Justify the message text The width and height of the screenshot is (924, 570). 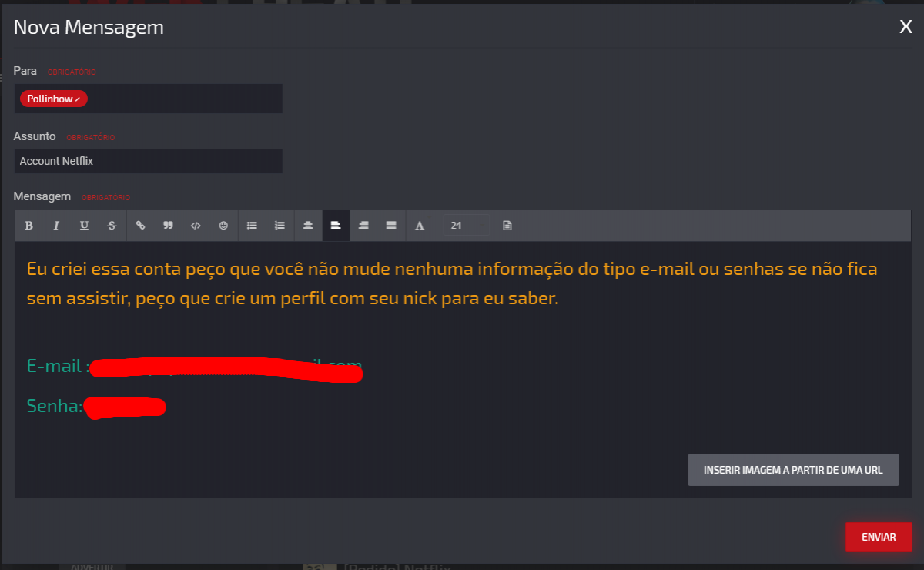391,226
